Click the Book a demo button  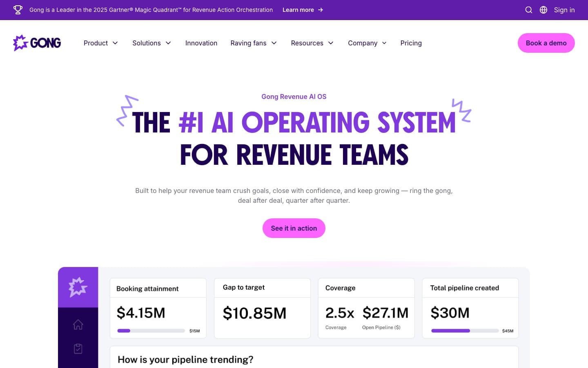click(x=546, y=43)
